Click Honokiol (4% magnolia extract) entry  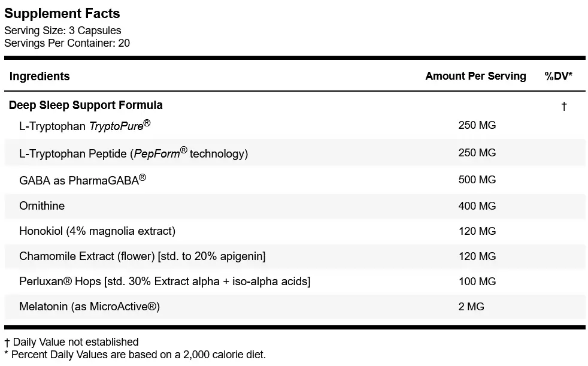(97, 231)
